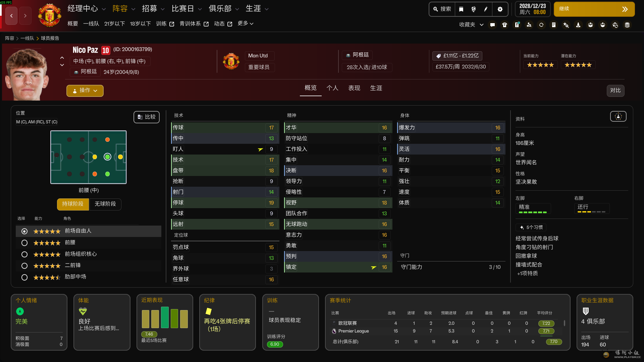The width and height of the screenshot is (644, 362).
Task: Click the shirt kit shortcut icon
Action: pos(504,25)
